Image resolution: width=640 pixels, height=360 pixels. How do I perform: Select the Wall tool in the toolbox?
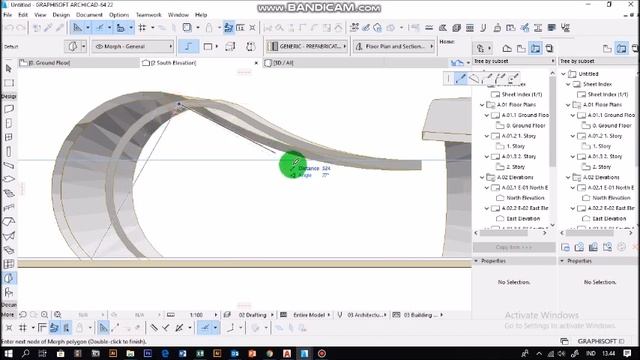pos(9,109)
